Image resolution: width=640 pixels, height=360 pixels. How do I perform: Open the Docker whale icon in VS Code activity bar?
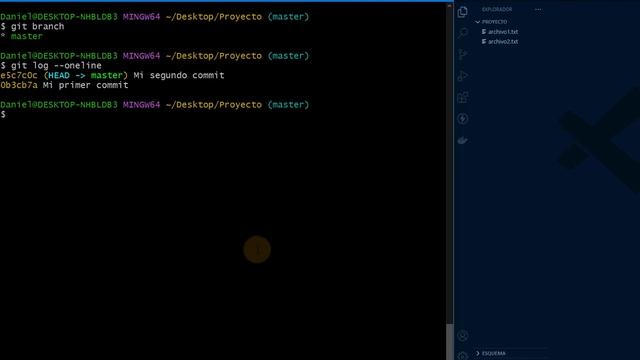[x=462, y=140]
